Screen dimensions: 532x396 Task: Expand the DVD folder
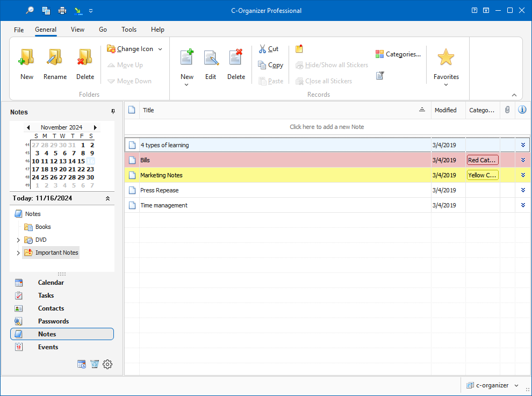(x=18, y=240)
